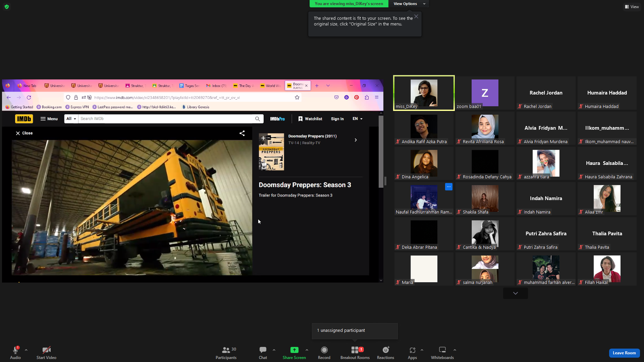Image resolution: width=644 pixels, height=362 pixels.
Task: Expand Whiteboards options arrow
Action: pyautogui.click(x=455, y=350)
